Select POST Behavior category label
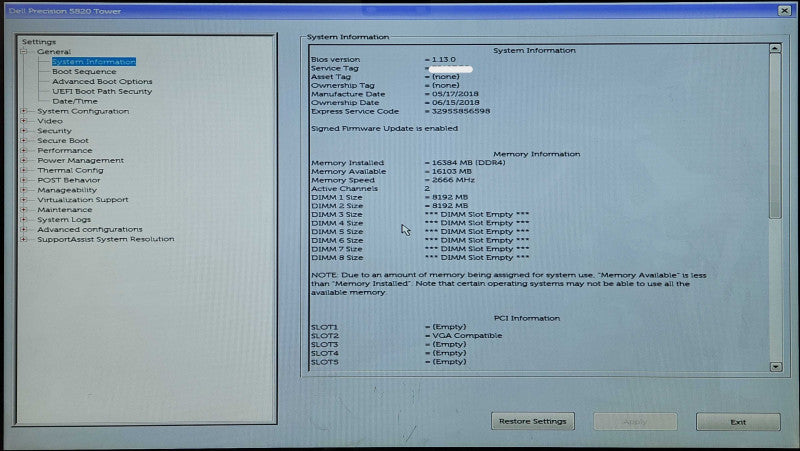 tap(69, 180)
